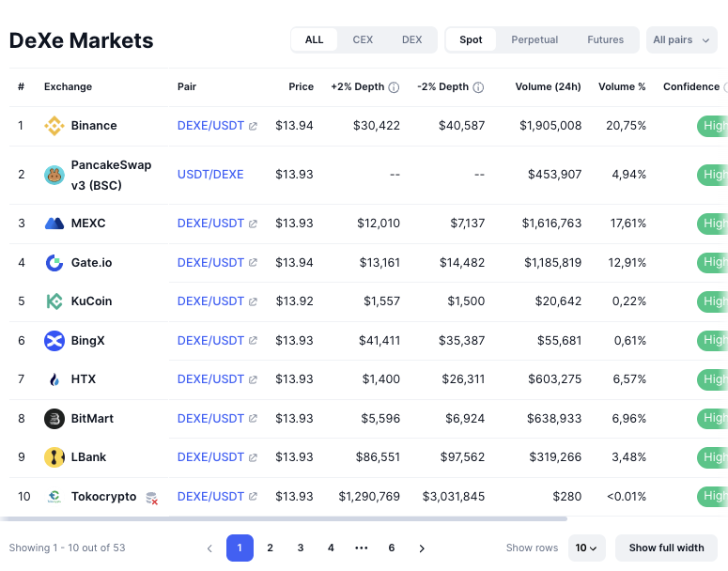Open the Tokocrypto exchange name
728x571 pixels.
103,497
